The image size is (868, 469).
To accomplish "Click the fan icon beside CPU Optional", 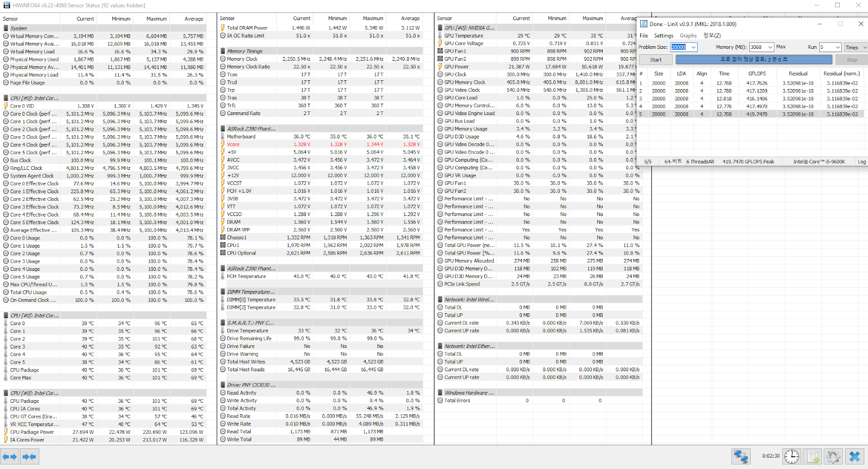I will 223,253.
